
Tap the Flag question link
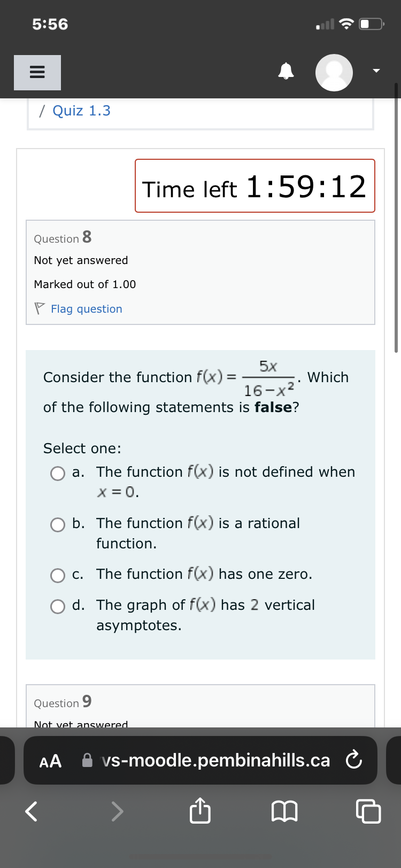click(87, 309)
